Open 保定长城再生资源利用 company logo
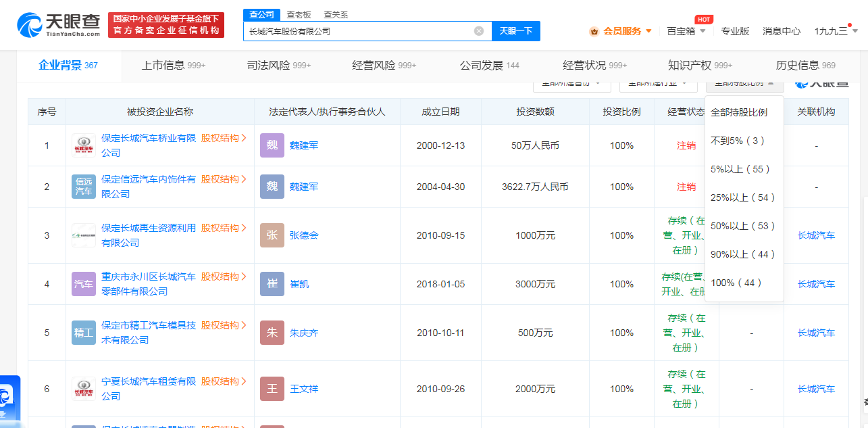Image resolution: width=868 pixels, height=428 pixels. coord(84,235)
